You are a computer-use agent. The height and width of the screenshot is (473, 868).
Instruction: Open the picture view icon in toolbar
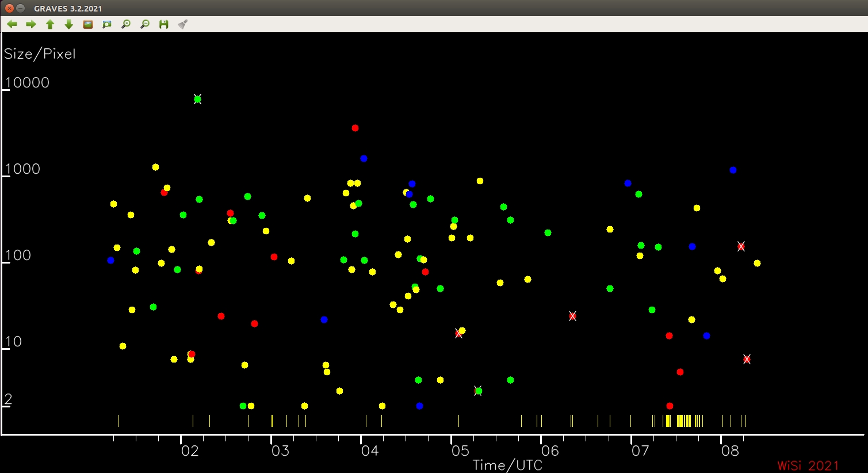pos(88,24)
